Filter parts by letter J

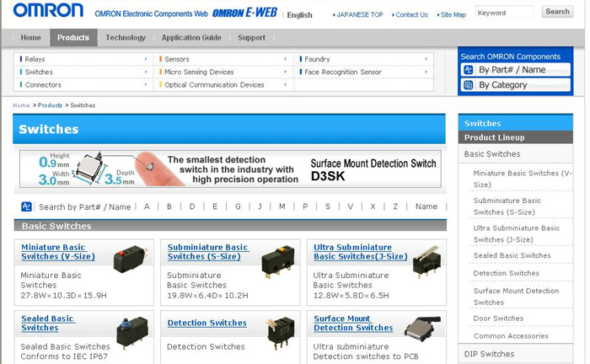260,206
